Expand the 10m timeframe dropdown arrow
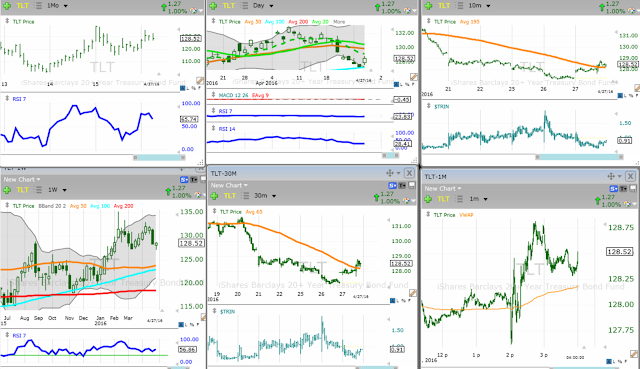 click(488, 6)
